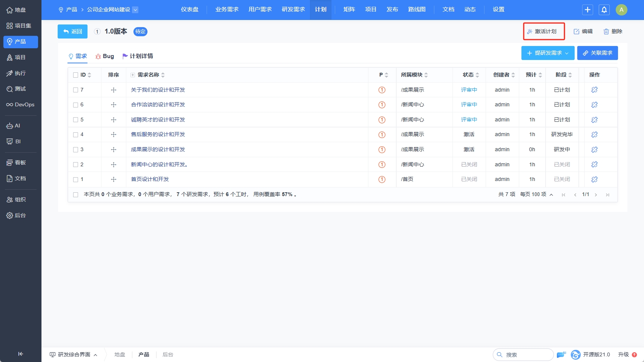The width and height of the screenshot is (644, 362).
Task: Open the 路线图 menu in top navigation
Action: [x=417, y=9]
